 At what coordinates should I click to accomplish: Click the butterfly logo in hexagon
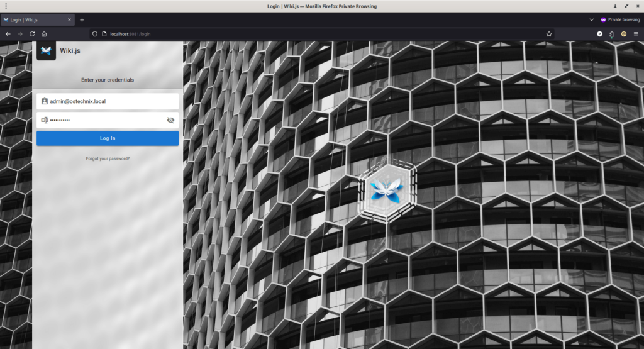pyautogui.click(x=387, y=191)
